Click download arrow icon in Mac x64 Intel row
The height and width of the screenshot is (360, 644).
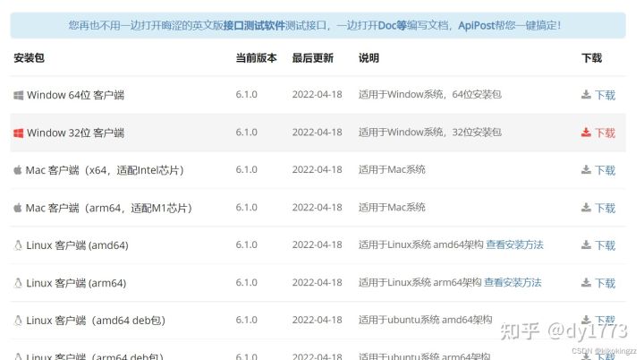[x=586, y=170]
